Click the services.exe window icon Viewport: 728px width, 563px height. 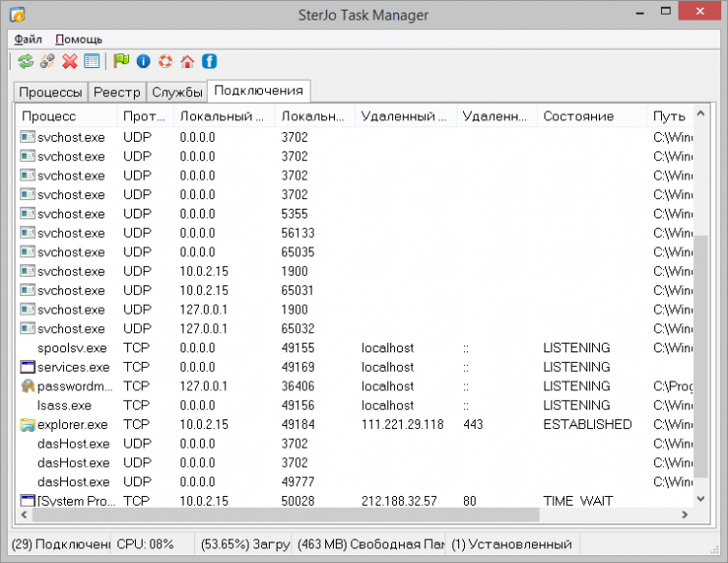[28, 367]
